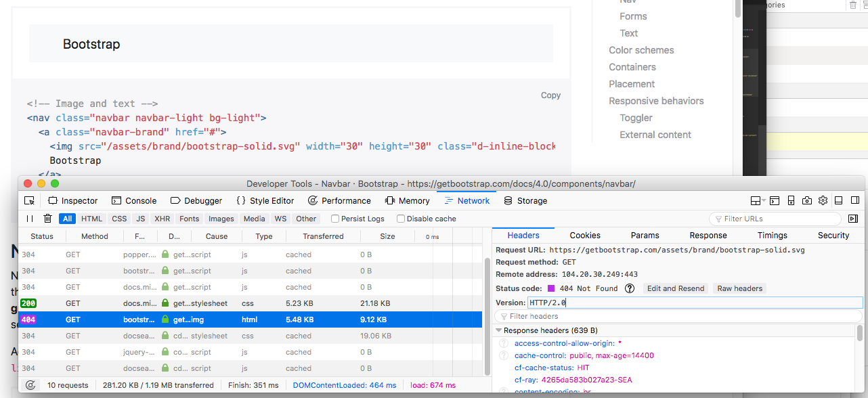The height and width of the screenshot is (398, 868).
Task: Switch to the Storage tab
Action: tap(525, 201)
